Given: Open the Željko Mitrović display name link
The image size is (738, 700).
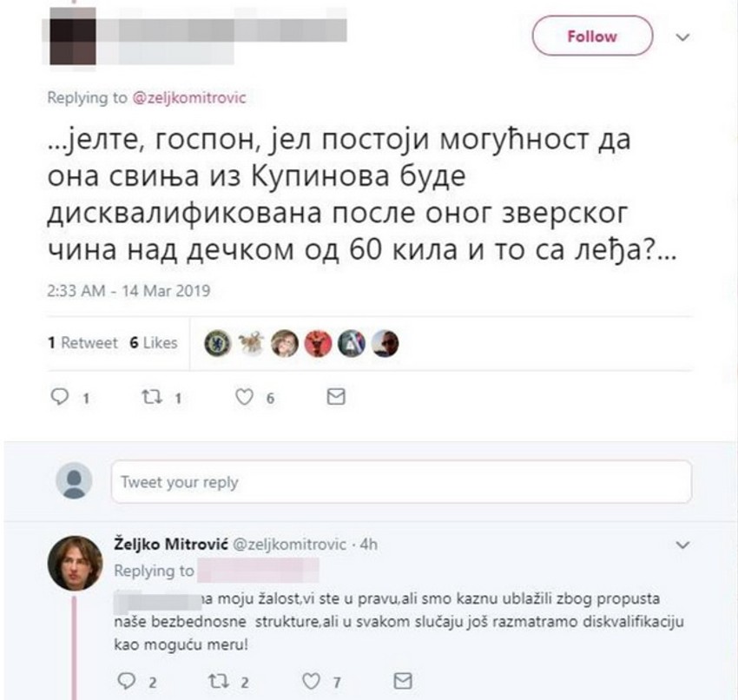Looking at the screenshot, I should (167, 544).
